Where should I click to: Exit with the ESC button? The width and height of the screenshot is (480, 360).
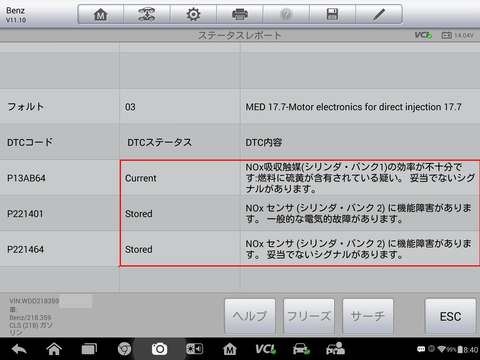450,316
